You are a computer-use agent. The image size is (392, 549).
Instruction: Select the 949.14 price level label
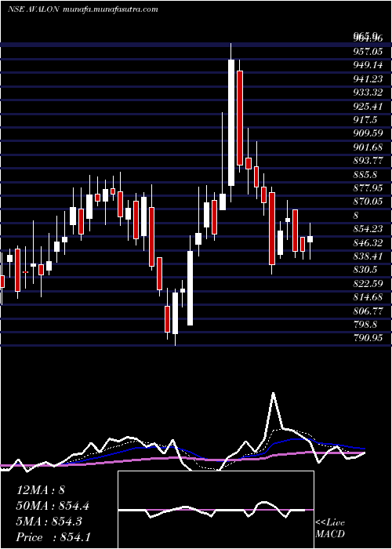pos(368,65)
